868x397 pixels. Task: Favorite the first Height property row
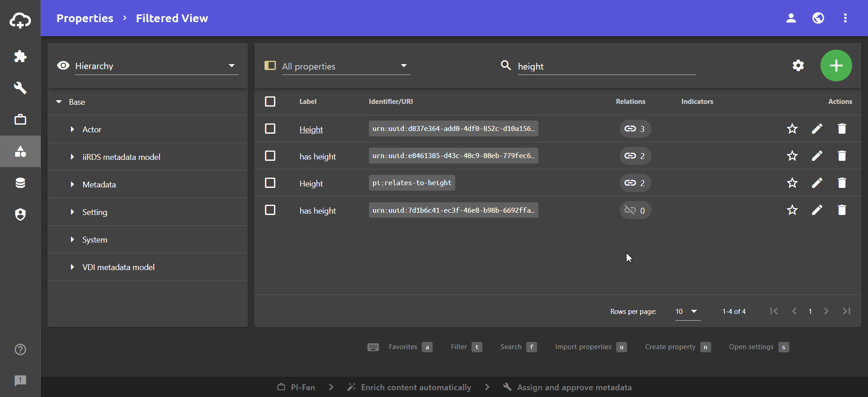(792, 129)
